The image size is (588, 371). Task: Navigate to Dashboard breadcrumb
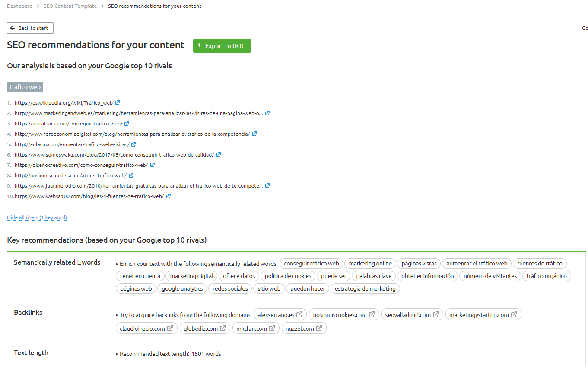pos(19,6)
